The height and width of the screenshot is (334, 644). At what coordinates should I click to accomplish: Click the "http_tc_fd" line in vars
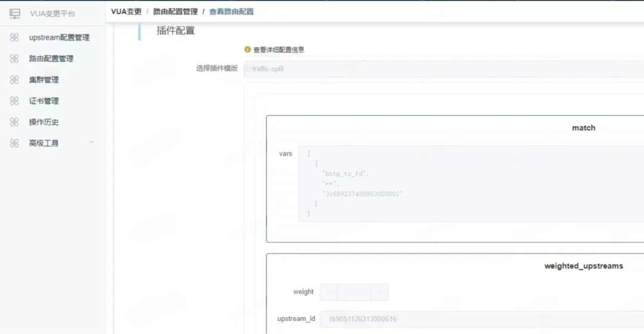click(x=345, y=174)
